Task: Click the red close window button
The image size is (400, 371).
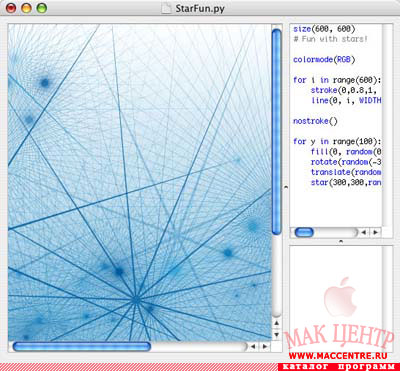Action: click(11, 8)
